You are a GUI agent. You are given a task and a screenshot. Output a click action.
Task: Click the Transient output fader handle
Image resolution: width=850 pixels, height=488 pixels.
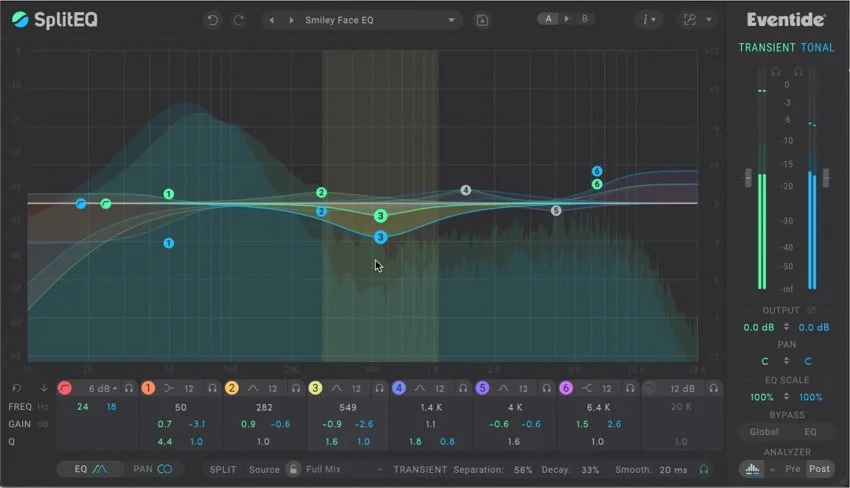click(x=748, y=178)
